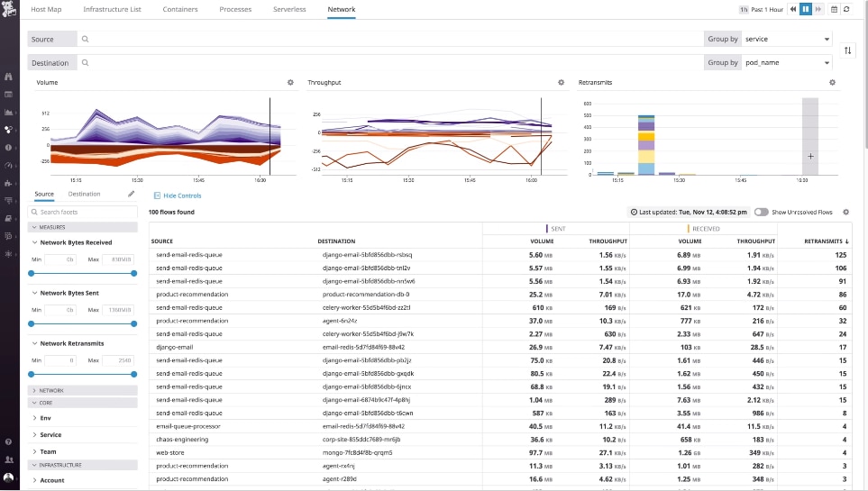Collapse the INFRASTRUCTURE facet section
The image size is (868, 491).
point(83,465)
